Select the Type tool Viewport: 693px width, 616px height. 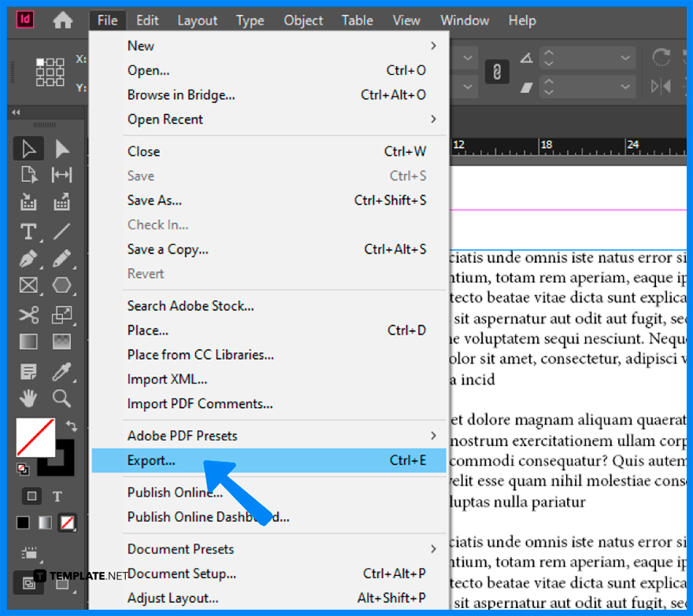(x=28, y=232)
